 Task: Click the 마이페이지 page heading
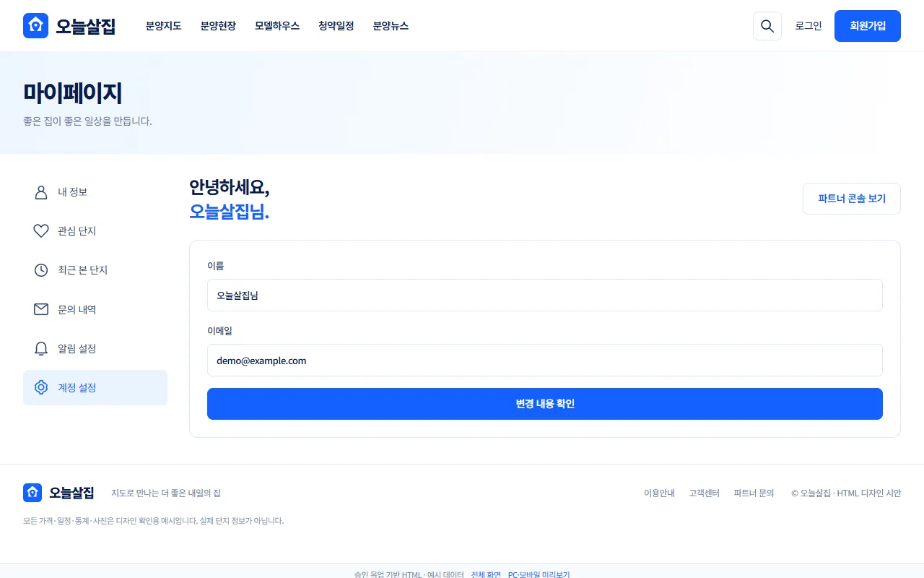click(73, 93)
